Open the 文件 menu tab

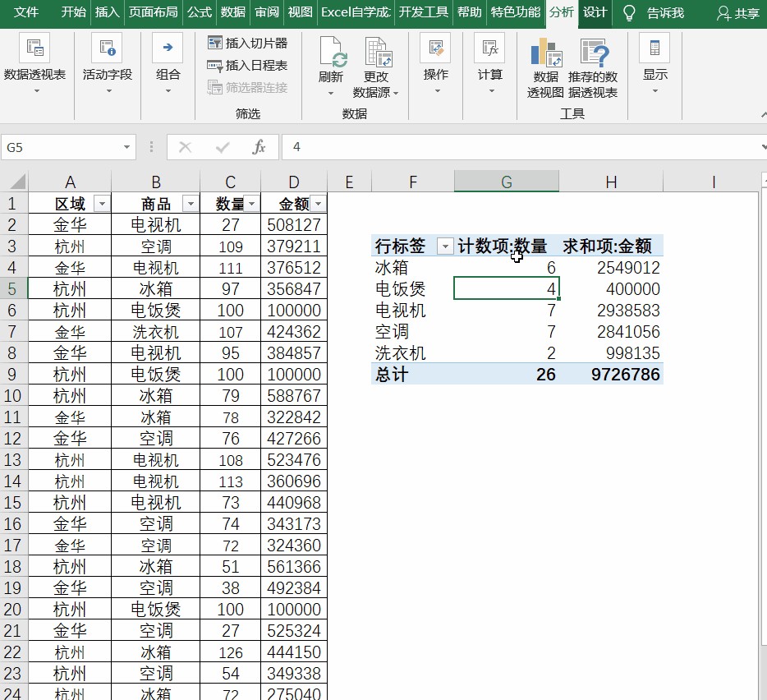(26, 12)
